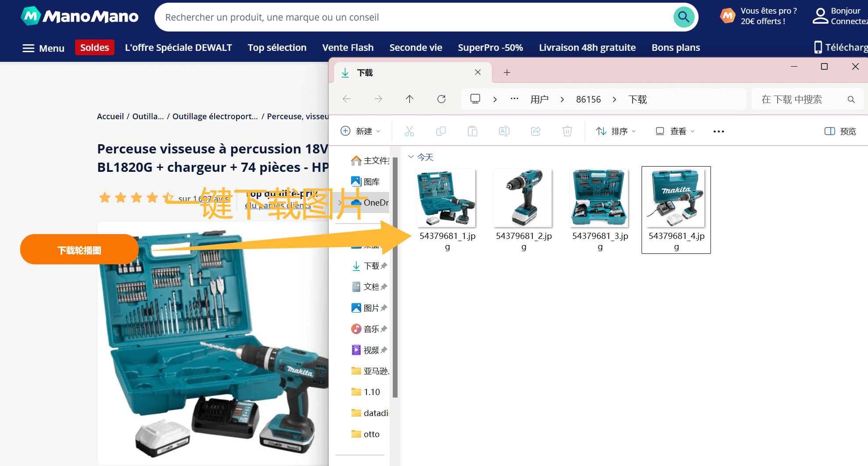Open pinned 下载 in sidebar
Screen dimensions: 868x466
pyautogui.click(x=369, y=266)
